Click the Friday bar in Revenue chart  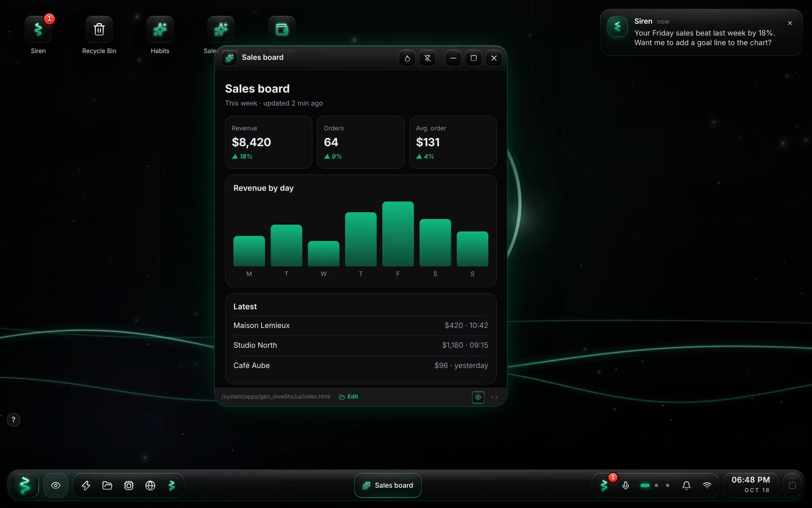click(398, 234)
